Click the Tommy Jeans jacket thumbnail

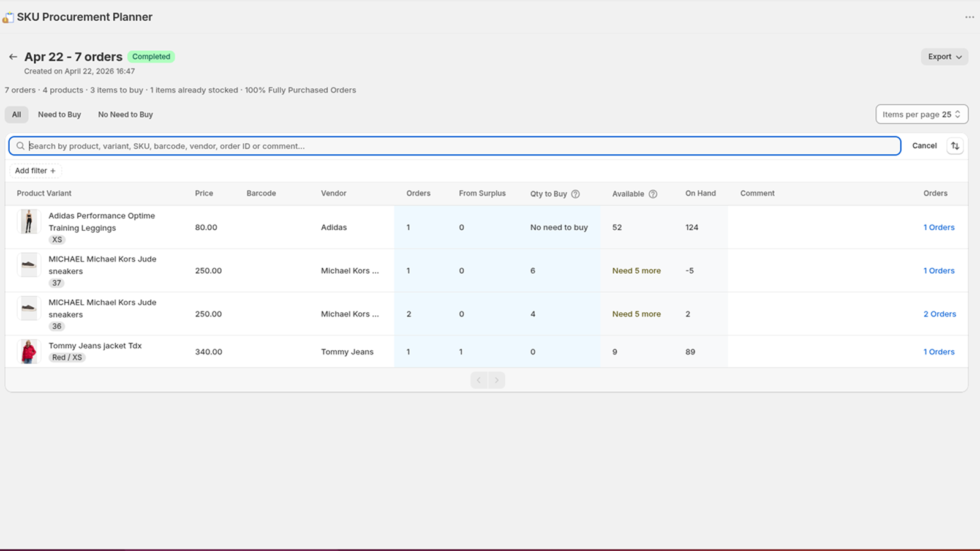click(28, 351)
